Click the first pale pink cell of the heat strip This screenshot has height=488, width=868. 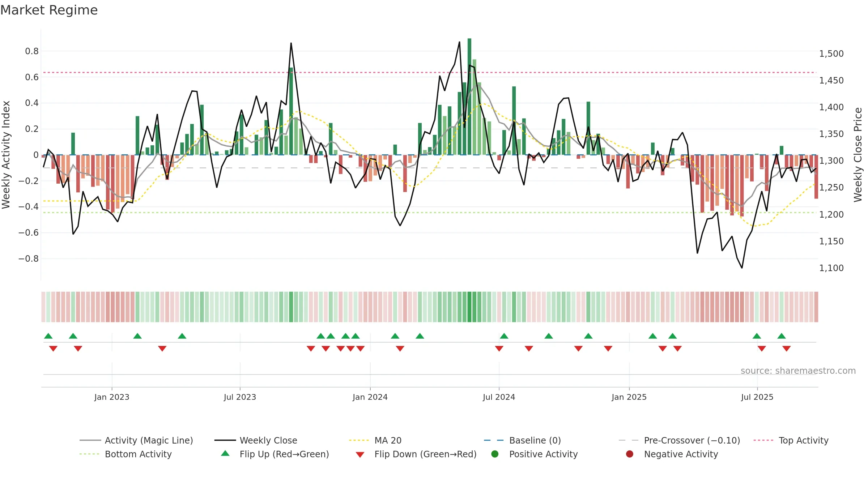click(43, 307)
